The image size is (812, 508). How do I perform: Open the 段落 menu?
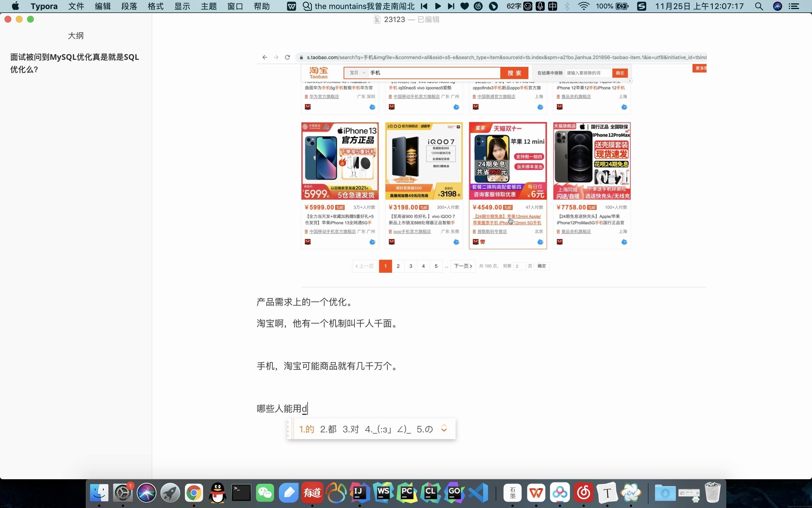[129, 6]
